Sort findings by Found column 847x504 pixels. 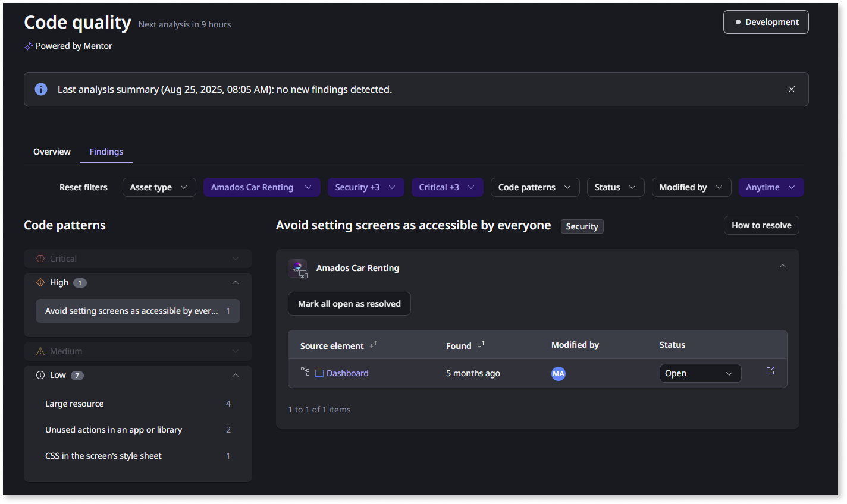click(481, 345)
